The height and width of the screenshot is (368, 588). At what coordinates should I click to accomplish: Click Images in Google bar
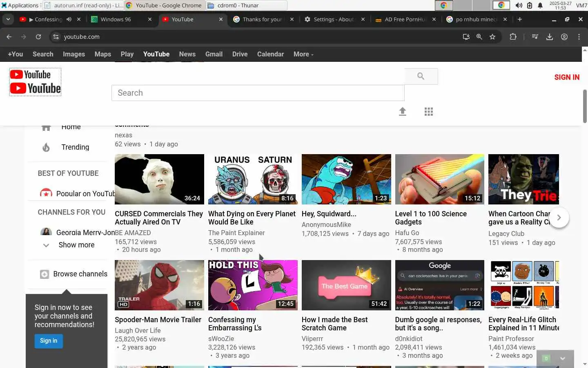click(74, 54)
